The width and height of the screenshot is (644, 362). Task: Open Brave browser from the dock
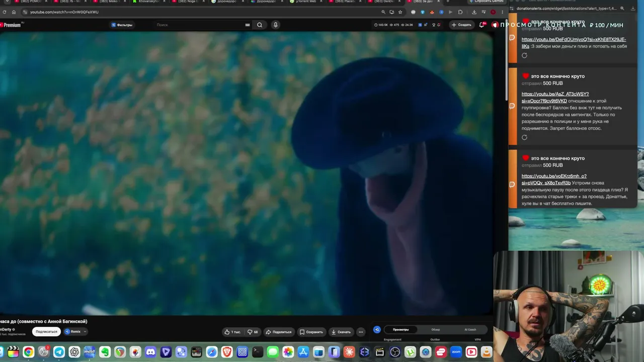click(227, 352)
